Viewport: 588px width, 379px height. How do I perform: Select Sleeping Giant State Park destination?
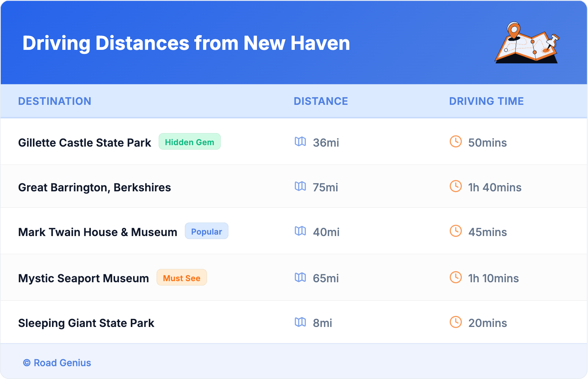[x=86, y=323]
